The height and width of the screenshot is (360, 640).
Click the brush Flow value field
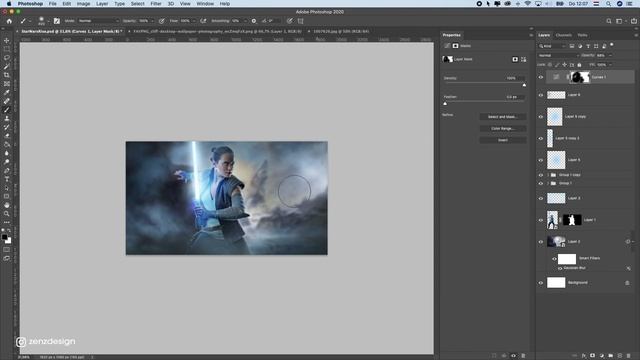186,21
